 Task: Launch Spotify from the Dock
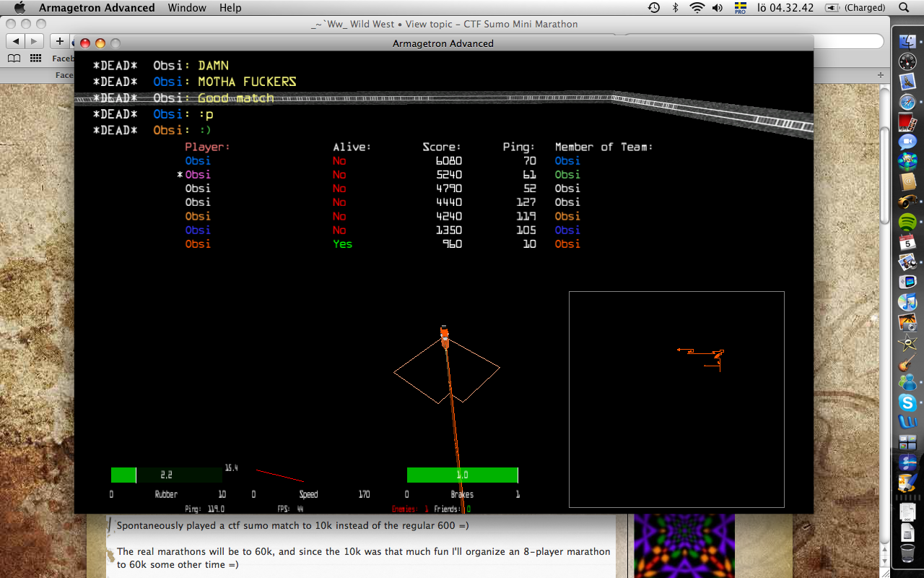(x=907, y=222)
